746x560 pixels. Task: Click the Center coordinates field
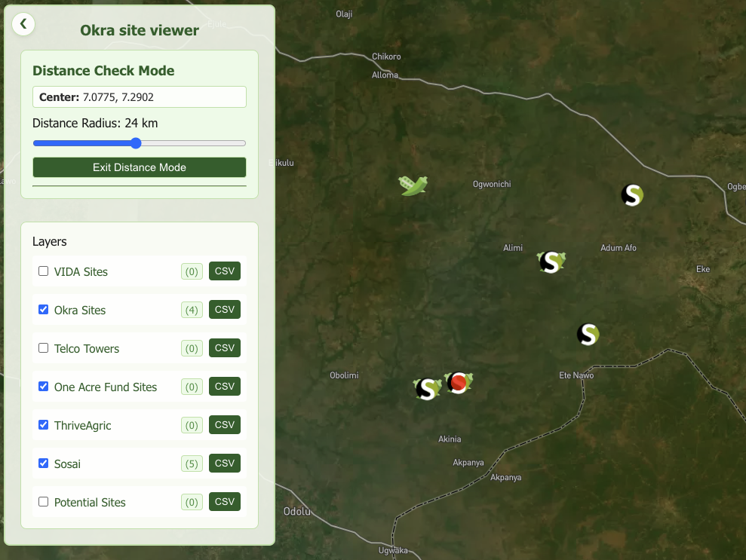(x=140, y=97)
